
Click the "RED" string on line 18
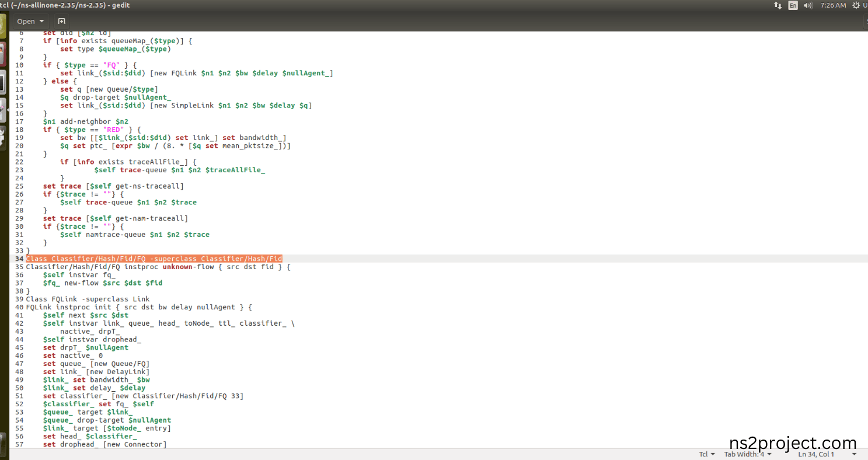[114, 130]
